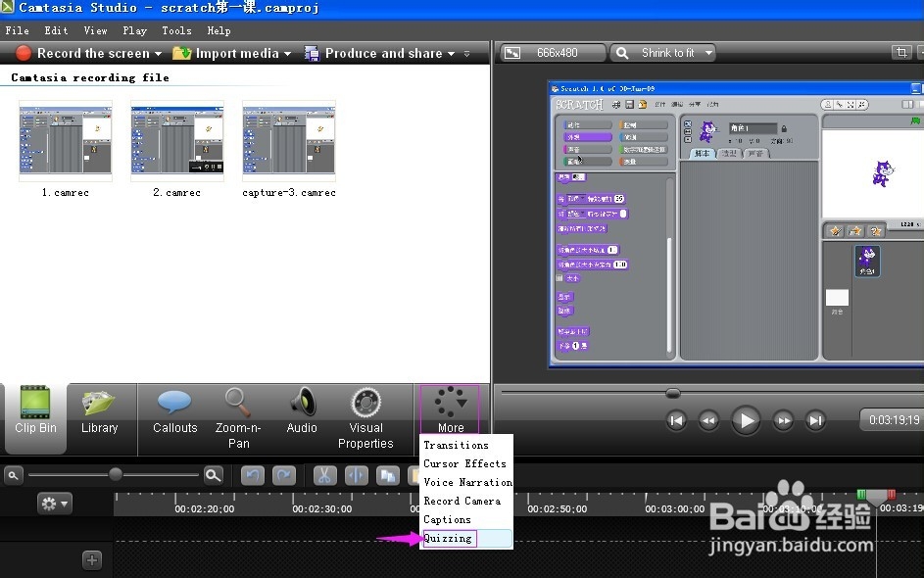Open the View menu
The image size is (924, 578).
(x=95, y=30)
